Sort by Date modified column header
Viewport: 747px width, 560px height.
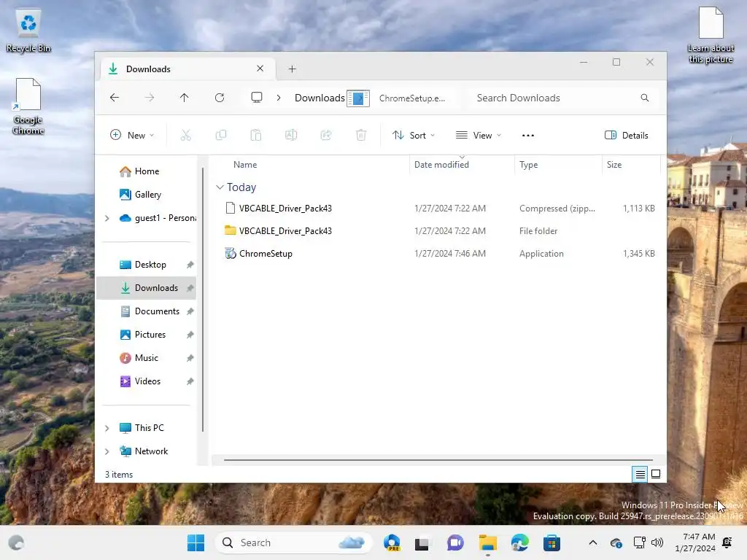coord(441,165)
